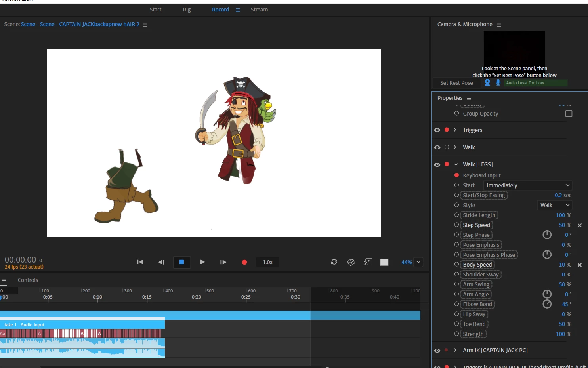
Task: Open the Record workspace menu icon
Action: (x=238, y=10)
